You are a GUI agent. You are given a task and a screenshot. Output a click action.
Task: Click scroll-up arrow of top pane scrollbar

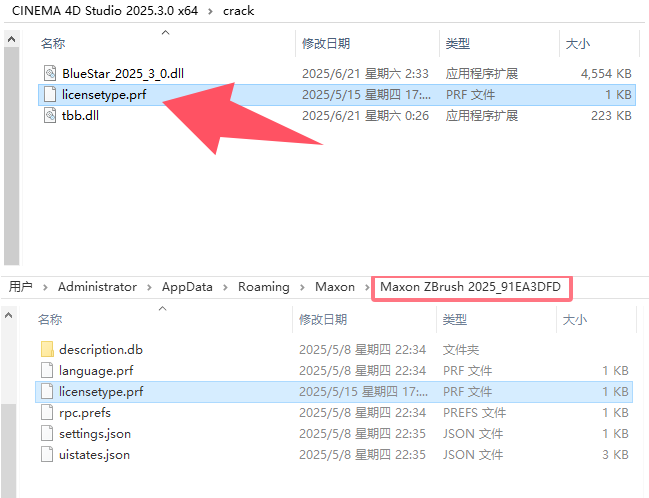pos(11,38)
